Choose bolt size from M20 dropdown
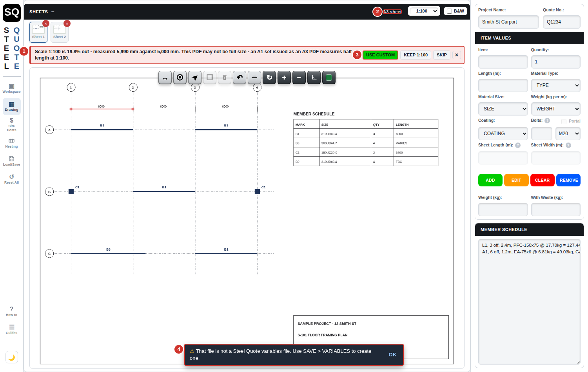Screen dimensions: 588x372 tap(568, 134)
